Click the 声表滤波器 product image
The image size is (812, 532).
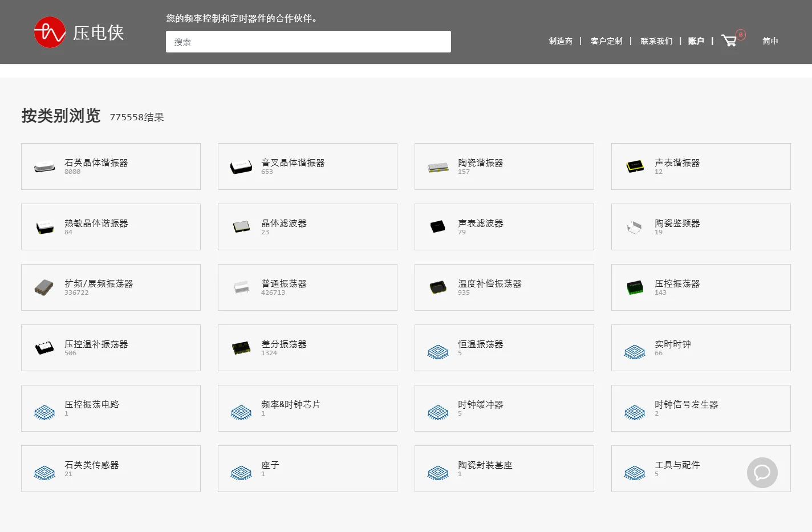[x=438, y=227]
